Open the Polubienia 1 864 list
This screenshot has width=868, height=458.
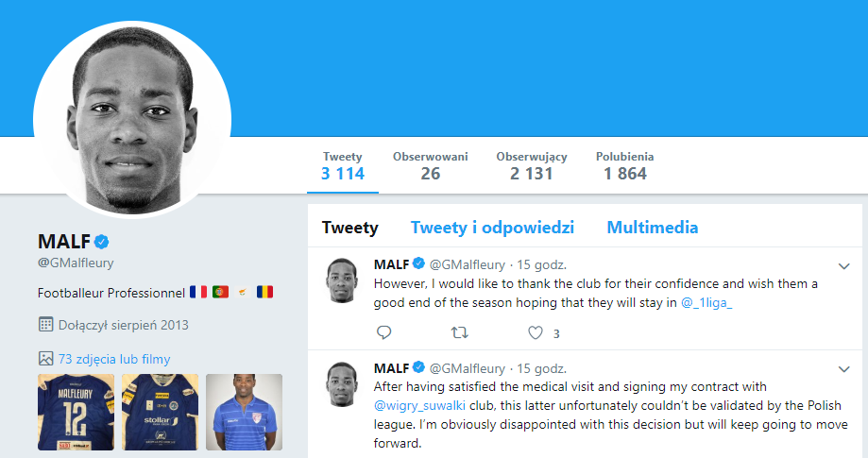tap(625, 166)
